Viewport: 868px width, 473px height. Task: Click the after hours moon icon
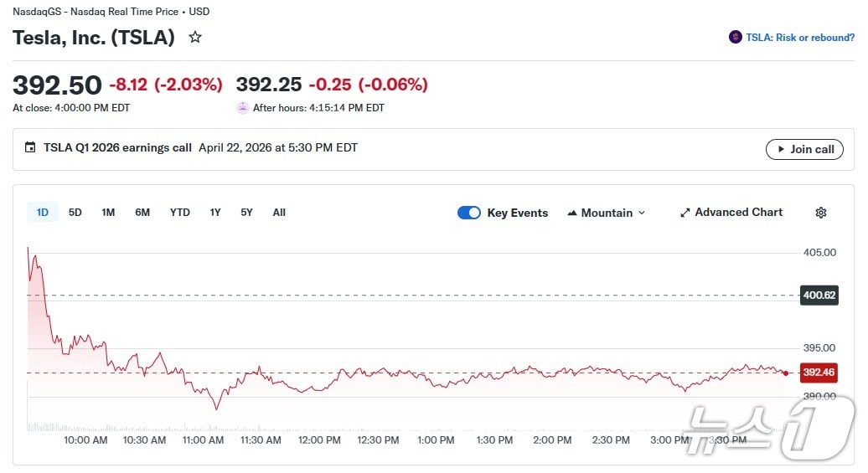(x=243, y=108)
